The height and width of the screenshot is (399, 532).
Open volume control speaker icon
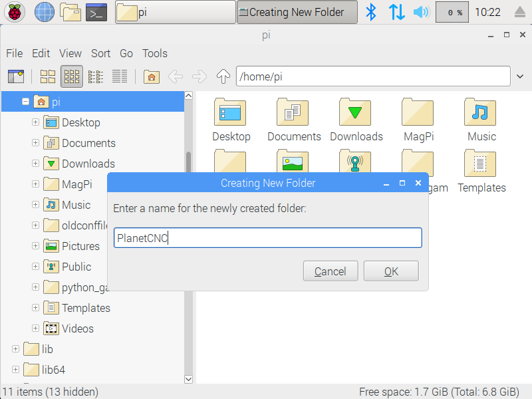[x=421, y=12]
